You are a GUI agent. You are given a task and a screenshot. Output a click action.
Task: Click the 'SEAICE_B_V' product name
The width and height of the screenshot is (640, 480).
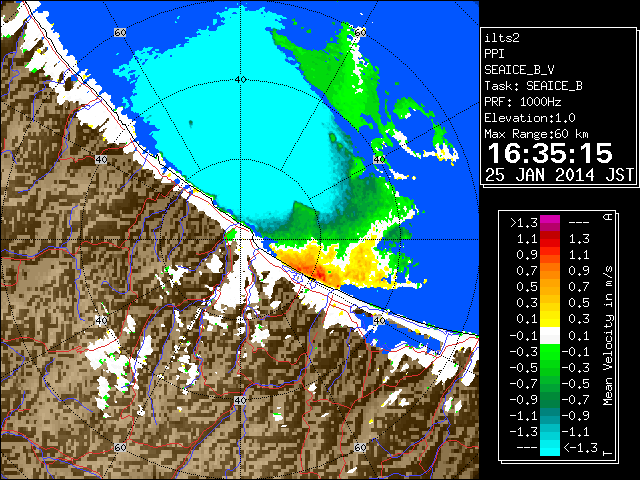click(x=519, y=70)
